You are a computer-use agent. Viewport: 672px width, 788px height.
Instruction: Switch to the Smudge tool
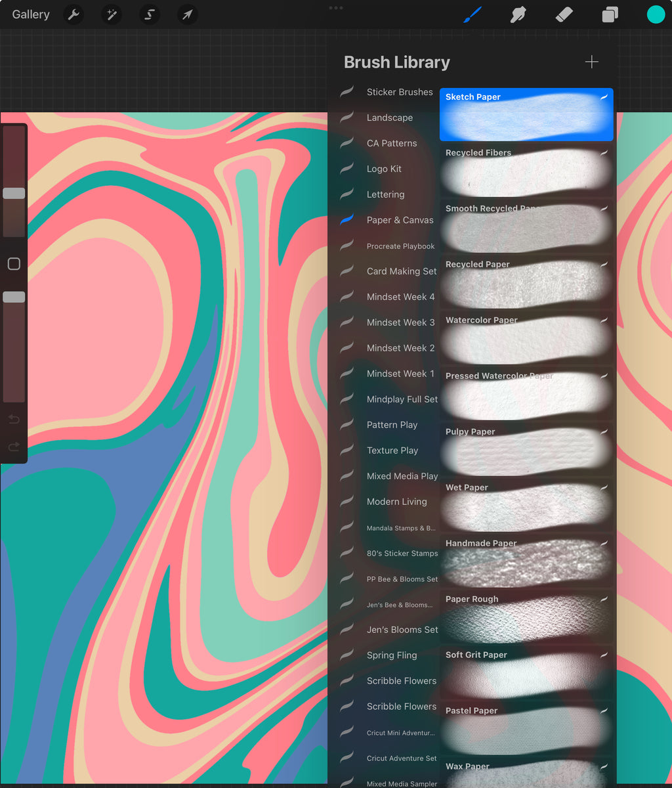click(518, 14)
